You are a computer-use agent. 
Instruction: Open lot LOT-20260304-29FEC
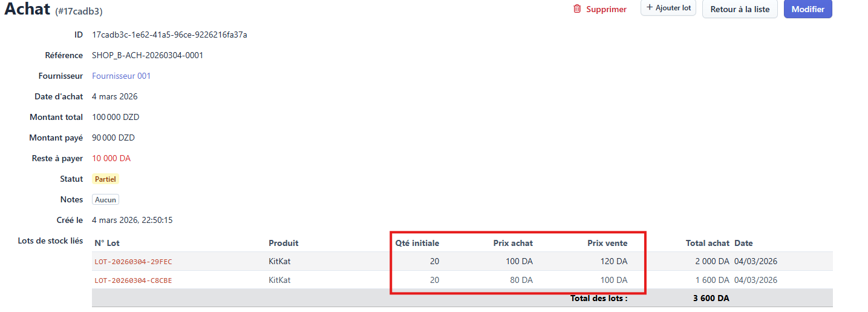[x=133, y=262]
